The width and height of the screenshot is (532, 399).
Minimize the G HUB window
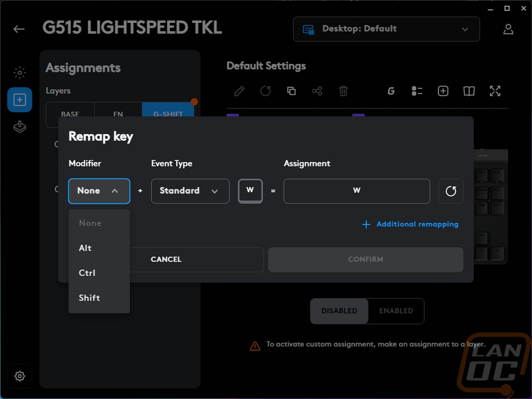point(490,9)
